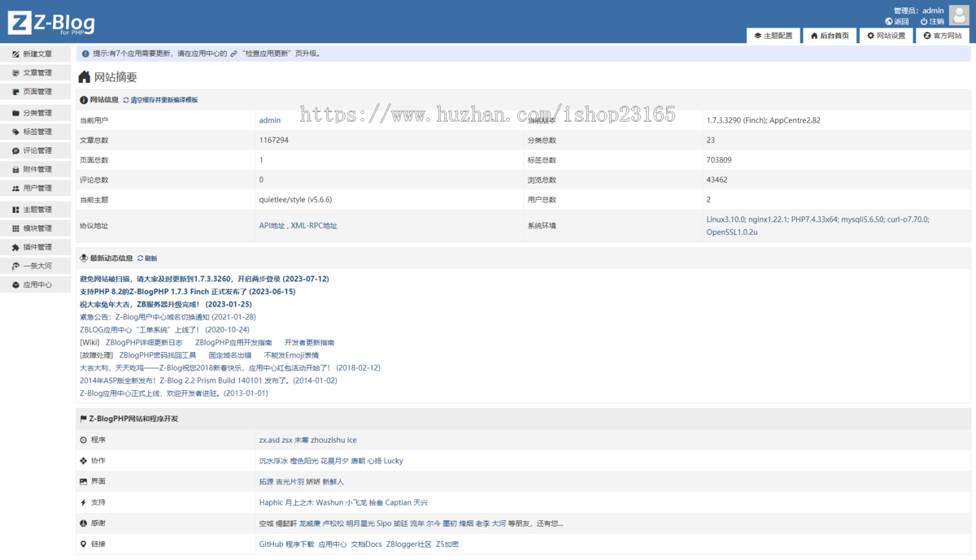Click the 返回 globe icon in header
The image size is (976, 560).
coord(888,22)
